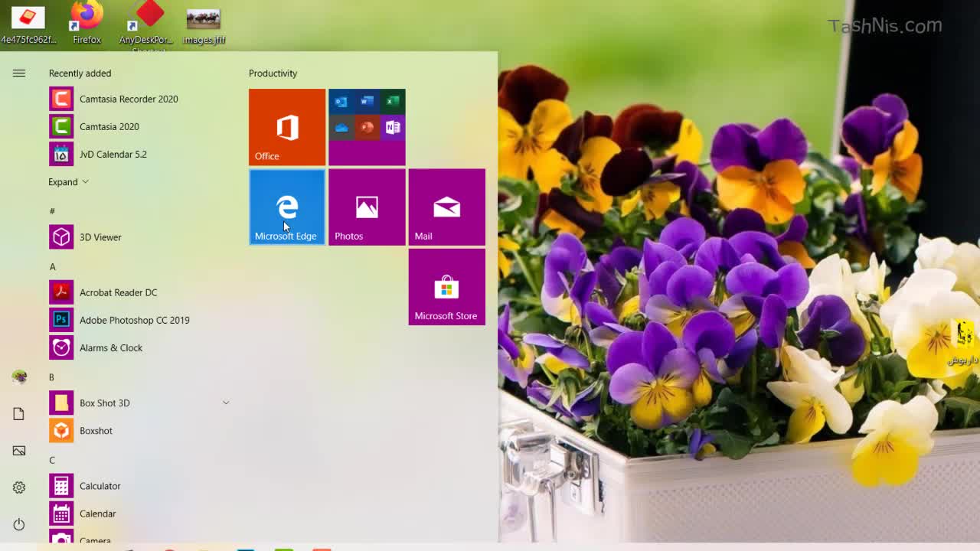Open Calculator from the app list
The width and height of the screenshot is (980, 551).
click(100, 486)
